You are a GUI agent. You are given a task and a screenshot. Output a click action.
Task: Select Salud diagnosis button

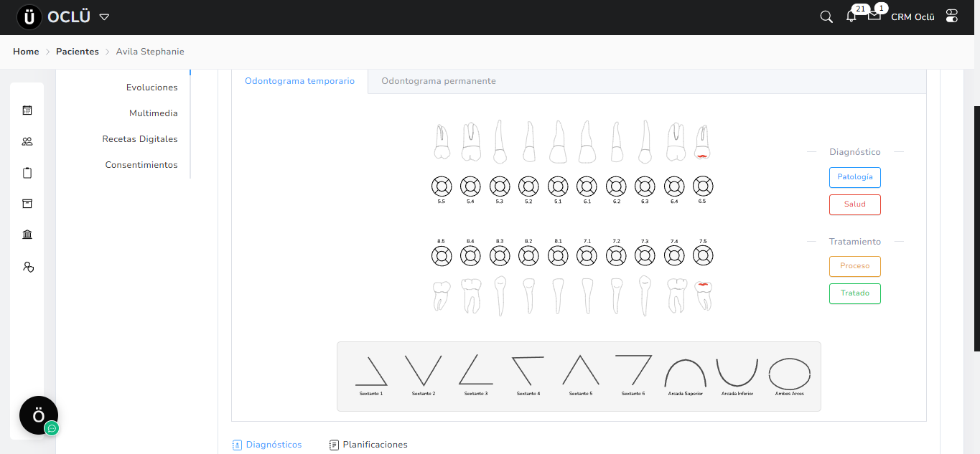click(854, 204)
